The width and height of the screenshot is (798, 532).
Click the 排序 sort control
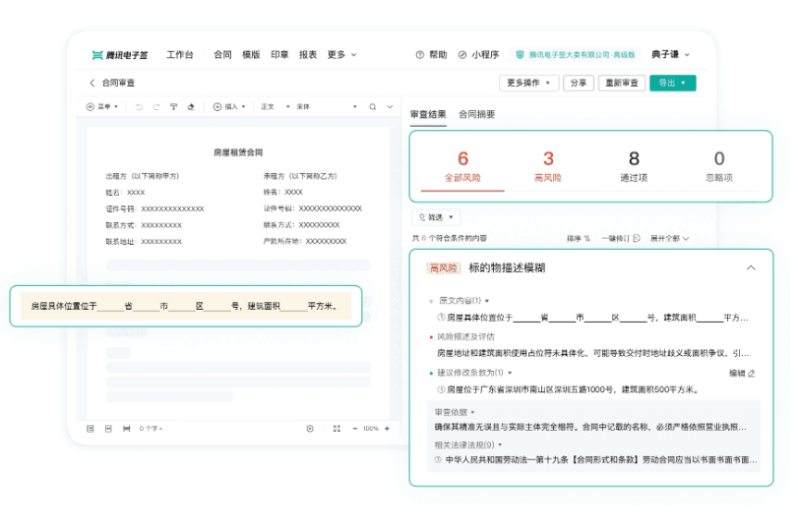coord(579,238)
